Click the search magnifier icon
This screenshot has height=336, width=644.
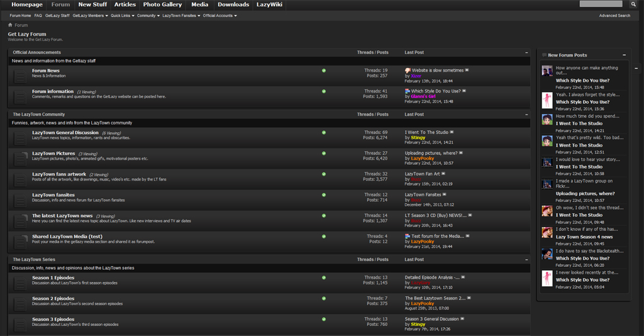(x=634, y=4)
